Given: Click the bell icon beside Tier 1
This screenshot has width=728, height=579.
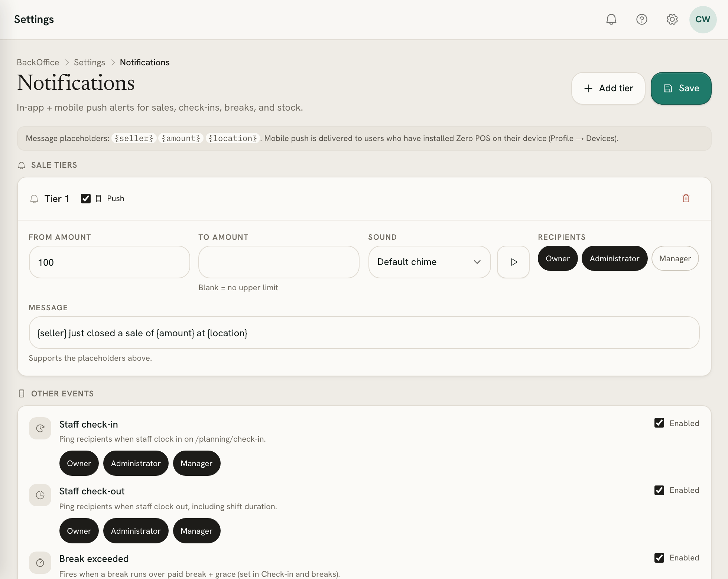Looking at the screenshot, I should (x=34, y=199).
